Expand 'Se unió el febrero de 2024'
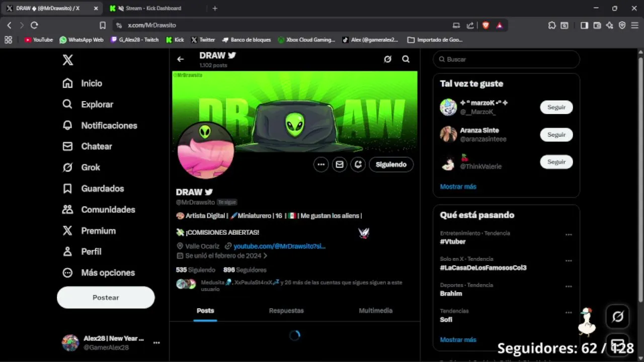Image resolution: width=644 pixels, height=362 pixels. (222, 256)
